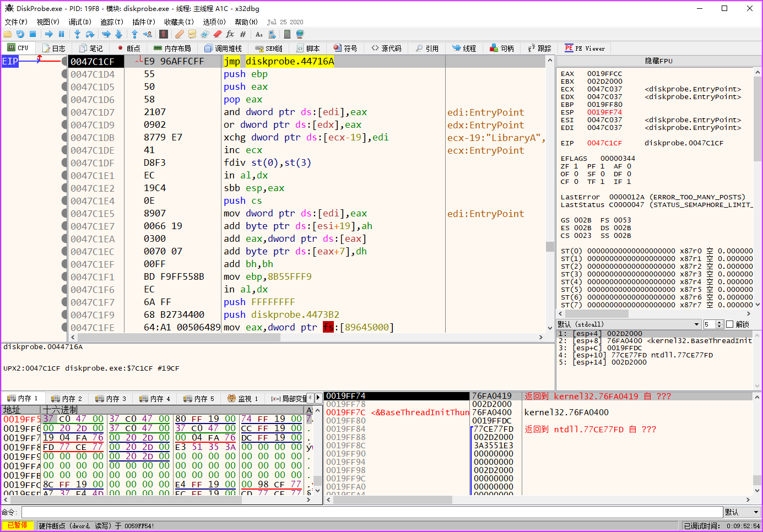Click the globe toolbar icon
Image resolution: width=763 pixels, height=532 pixels.
pyautogui.click(x=300, y=34)
